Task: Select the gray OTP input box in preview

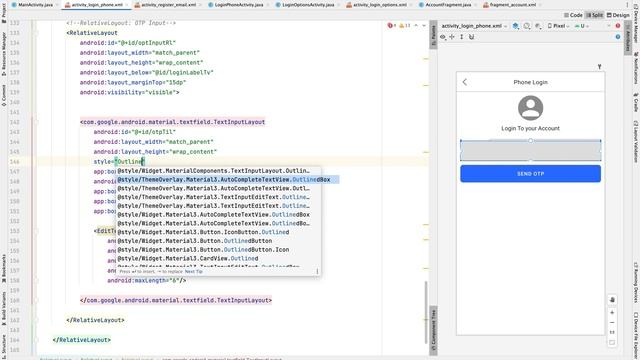Action: 530,151
